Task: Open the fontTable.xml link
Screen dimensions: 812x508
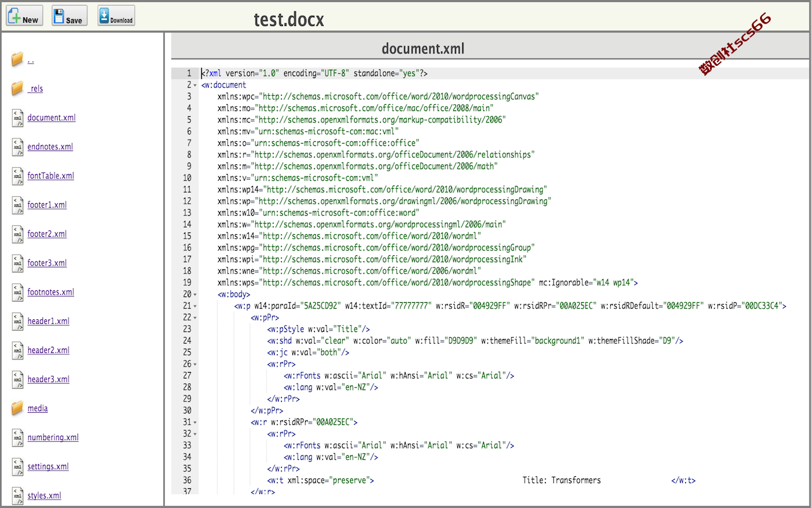Action: (x=51, y=176)
